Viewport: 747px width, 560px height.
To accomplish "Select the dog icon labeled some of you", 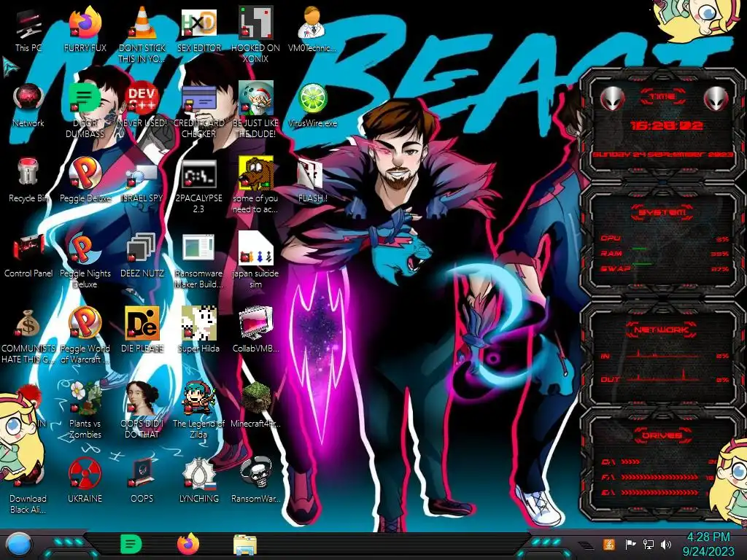I will point(256,186).
